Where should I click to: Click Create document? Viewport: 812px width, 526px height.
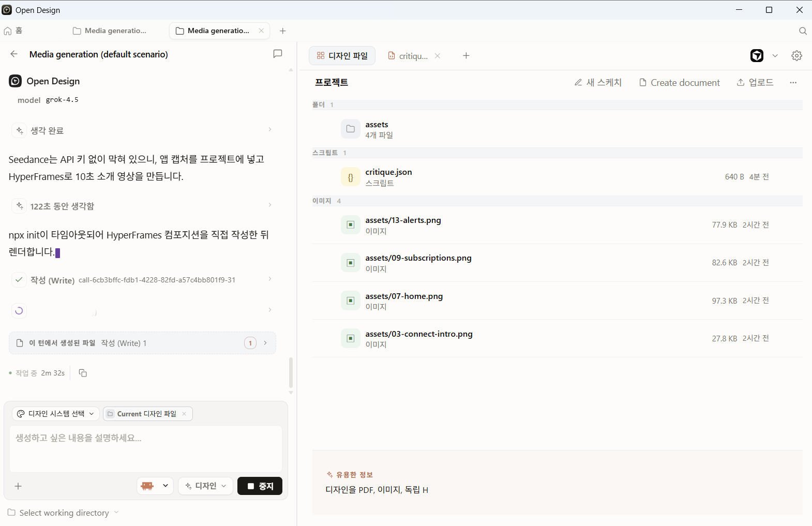[x=680, y=83]
